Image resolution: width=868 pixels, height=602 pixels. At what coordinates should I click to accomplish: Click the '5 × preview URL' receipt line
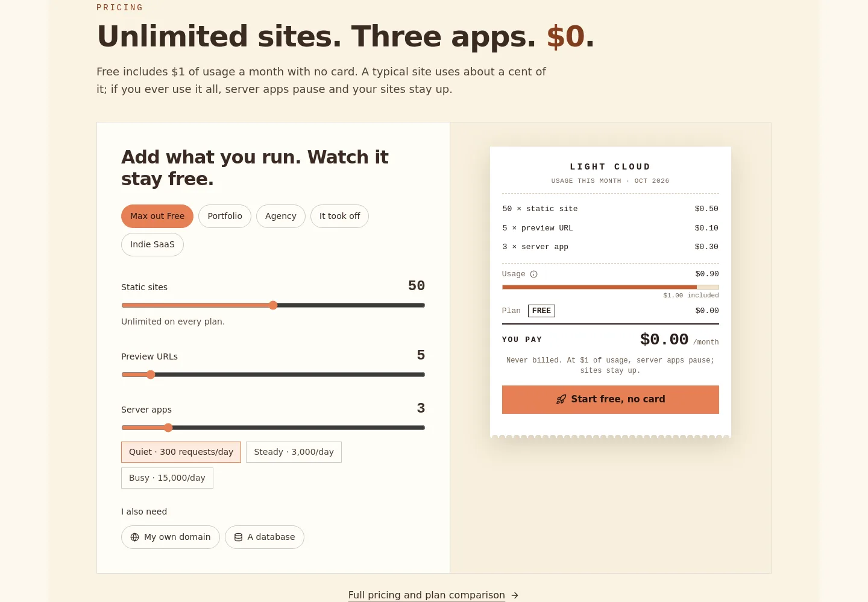(611, 228)
